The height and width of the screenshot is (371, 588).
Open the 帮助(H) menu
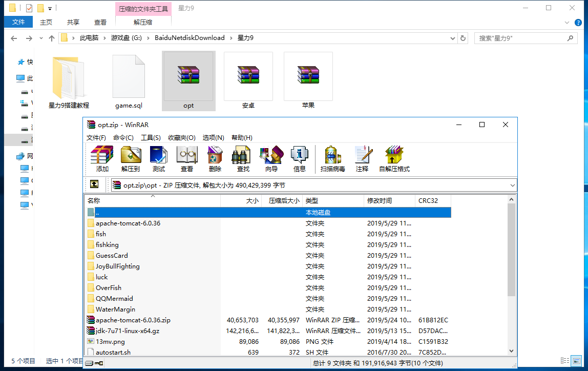[x=242, y=138]
